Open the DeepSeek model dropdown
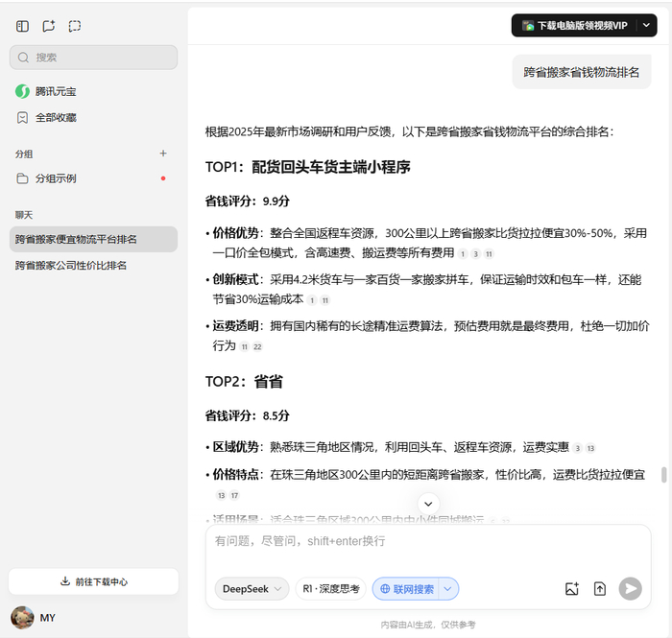The width and height of the screenshot is (672, 638). tap(252, 589)
